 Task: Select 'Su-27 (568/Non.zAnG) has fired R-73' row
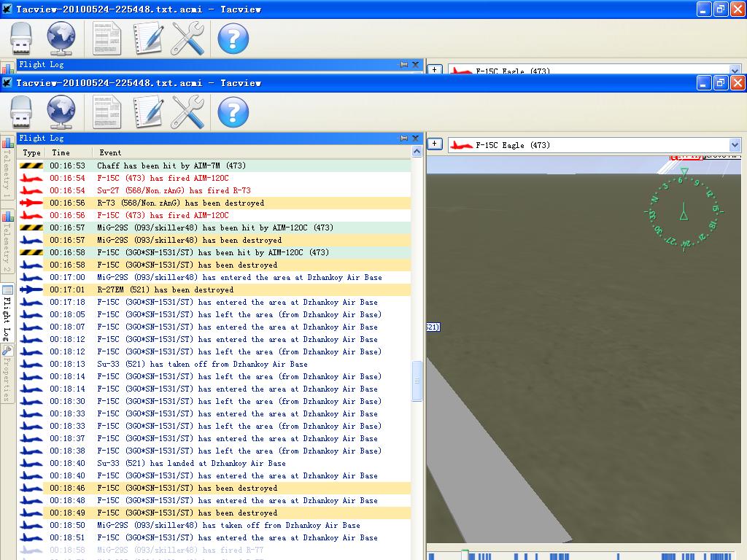coord(214,190)
